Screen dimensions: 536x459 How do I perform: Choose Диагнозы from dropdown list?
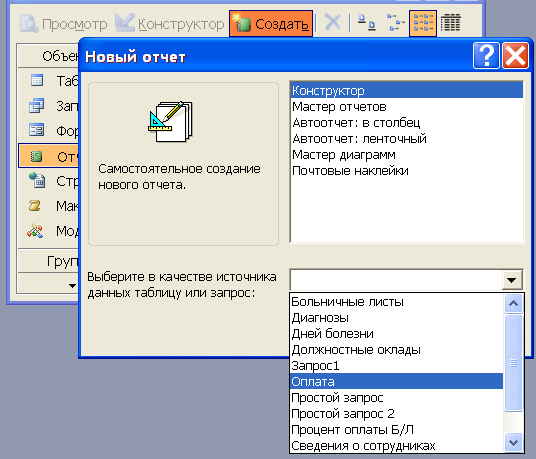coord(397,318)
